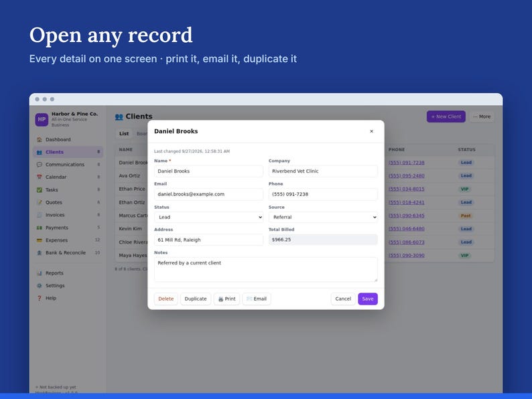Click into the Notes text area
Image resolution: width=532 pixels, height=399 pixels.
click(266, 270)
